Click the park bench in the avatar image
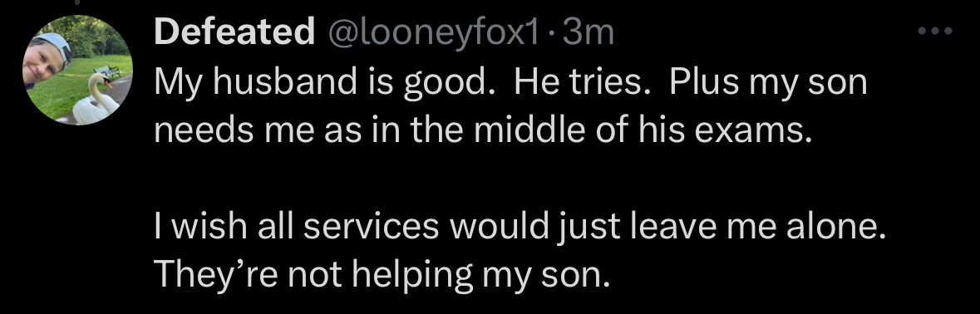The width and height of the screenshot is (980, 314). [x=107, y=71]
